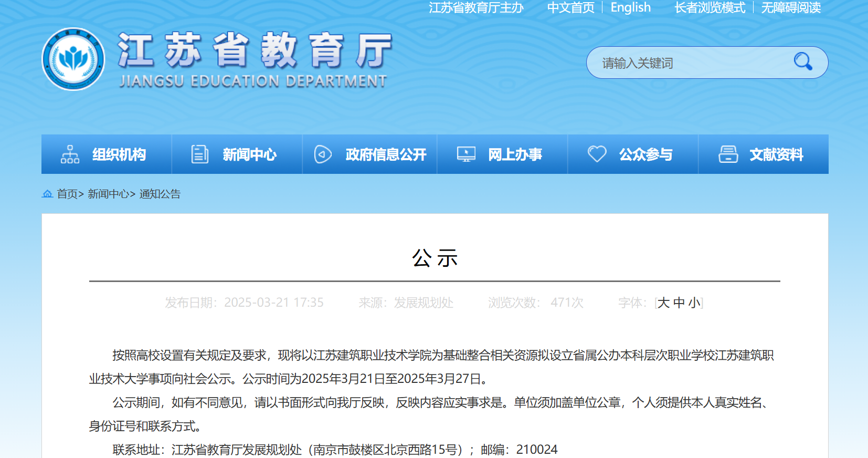Click the document icon beside 新闻中心

(x=199, y=154)
